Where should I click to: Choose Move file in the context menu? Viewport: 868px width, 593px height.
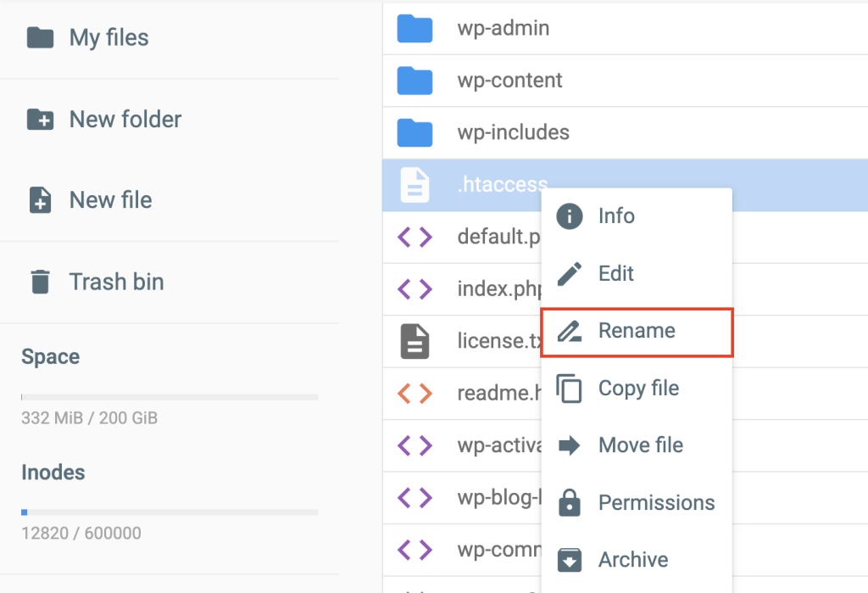(x=638, y=445)
